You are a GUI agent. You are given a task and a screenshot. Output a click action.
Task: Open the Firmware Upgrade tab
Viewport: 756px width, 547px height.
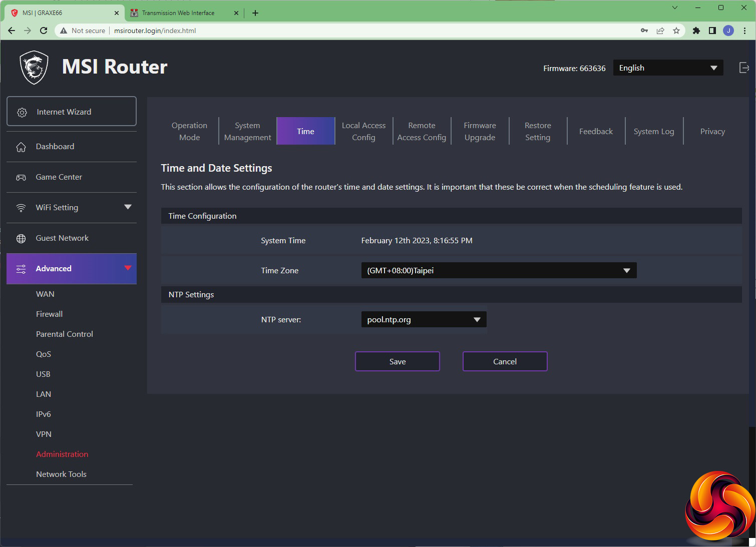point(480,131)
